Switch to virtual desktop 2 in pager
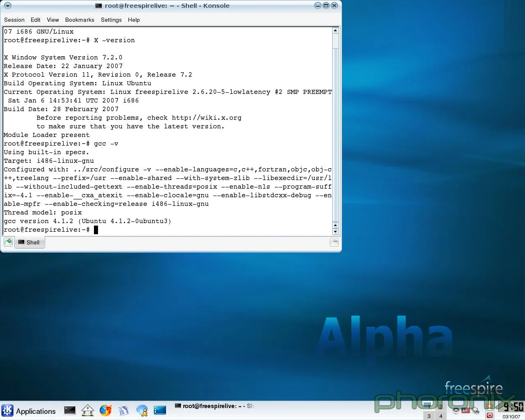 point(441,406)
